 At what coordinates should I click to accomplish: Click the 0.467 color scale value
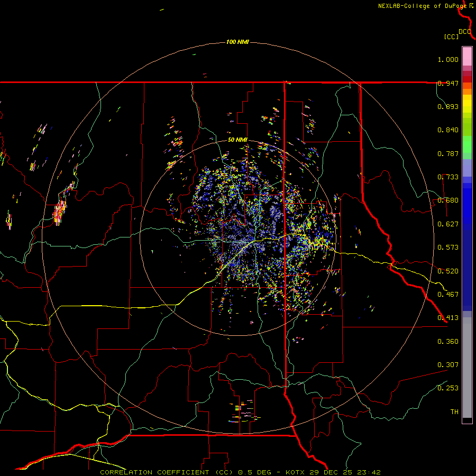tap(448, 295)
